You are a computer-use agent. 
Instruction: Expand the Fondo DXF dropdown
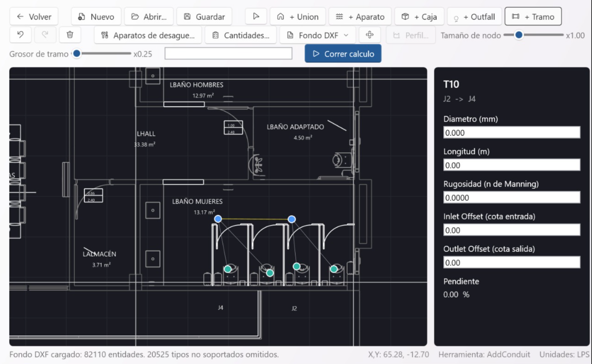point(318,35)
